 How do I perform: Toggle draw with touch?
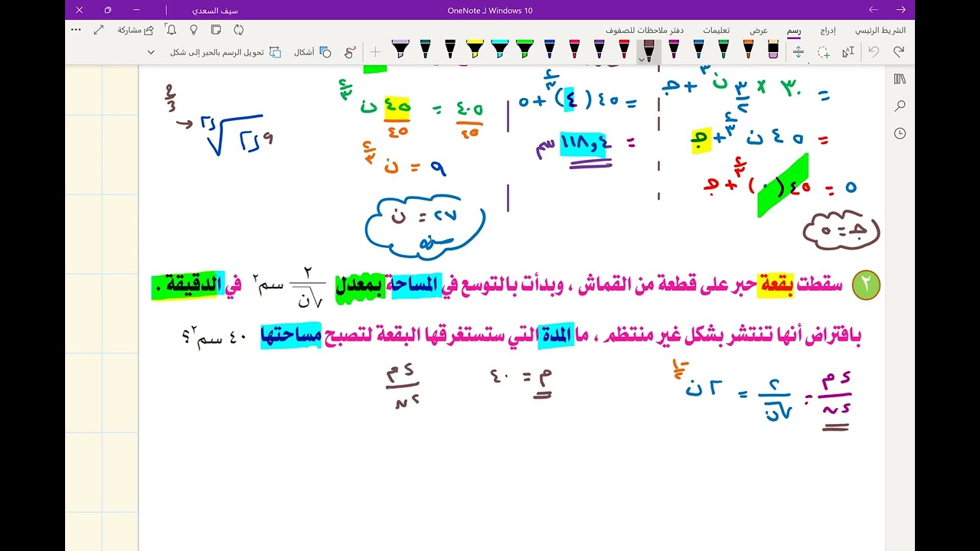point(350,52)
